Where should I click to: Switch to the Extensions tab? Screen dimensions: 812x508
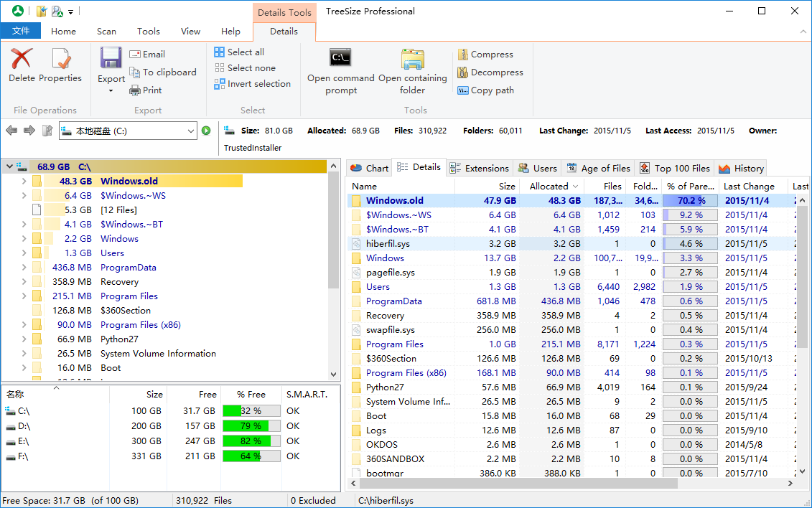click(479, 168)
